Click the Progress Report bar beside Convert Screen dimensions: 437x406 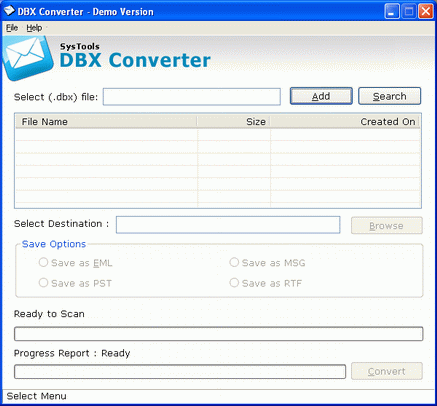click(180, 372)
